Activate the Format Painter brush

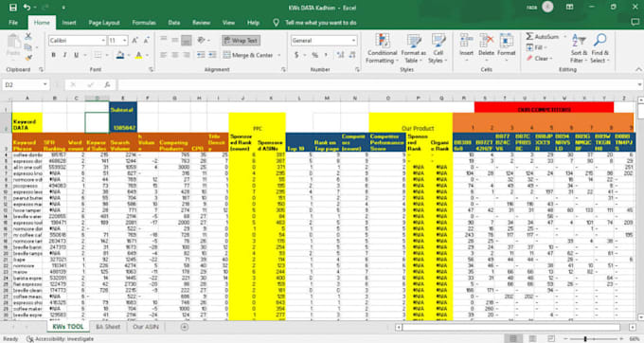click(x=27, y=58)
